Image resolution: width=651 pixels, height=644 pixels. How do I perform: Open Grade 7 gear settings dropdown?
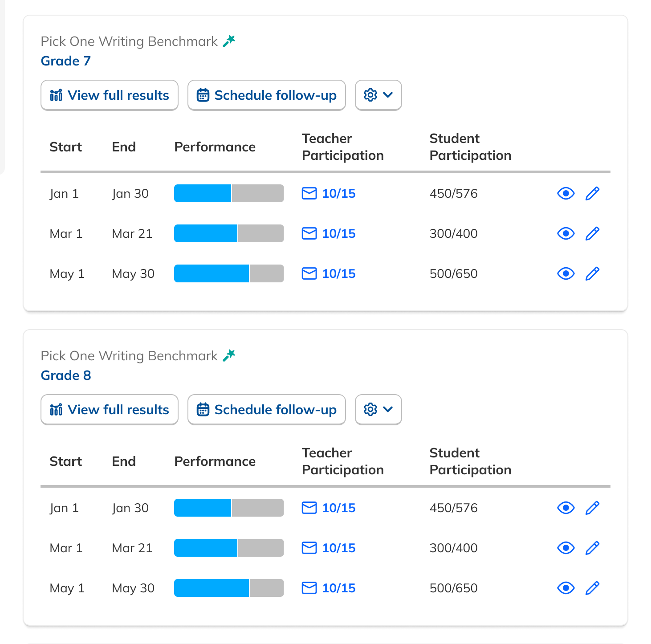tap(378, 95)
